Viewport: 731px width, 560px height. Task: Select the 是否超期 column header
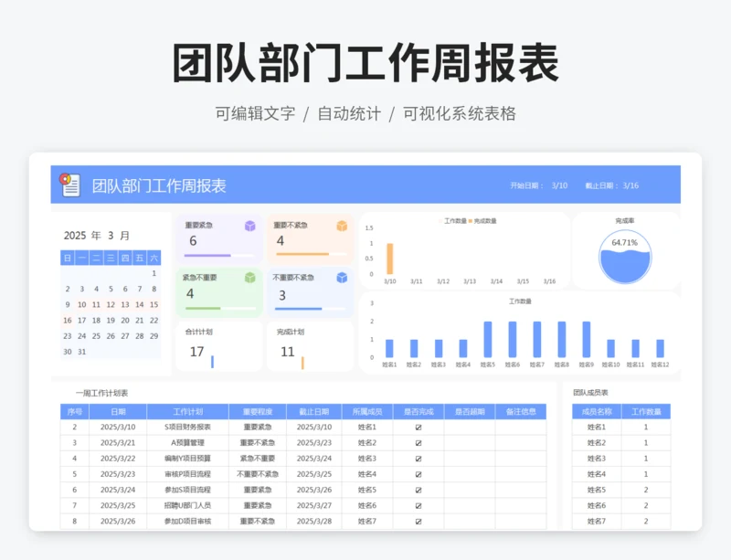(470, 412)
